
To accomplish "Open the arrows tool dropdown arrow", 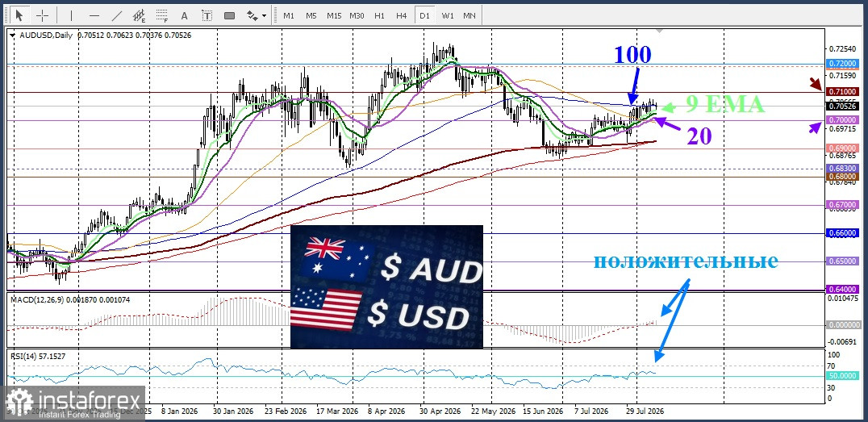I will pos(264,15).
